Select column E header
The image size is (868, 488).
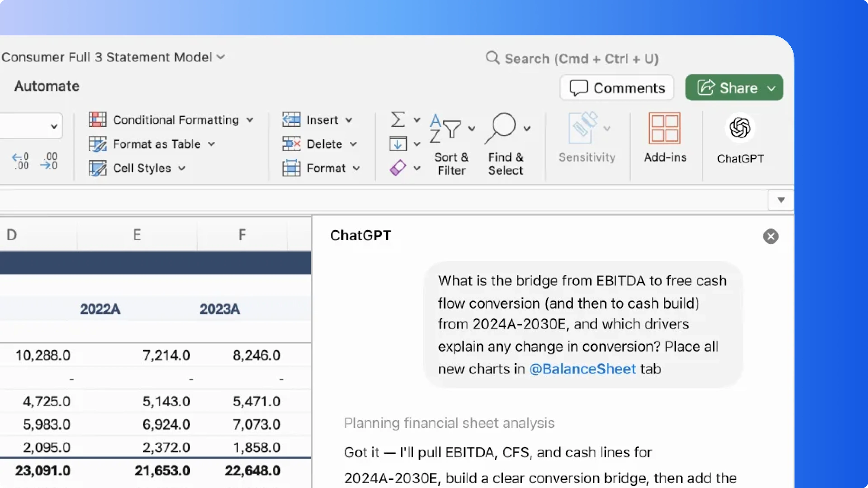click(137, 235)
